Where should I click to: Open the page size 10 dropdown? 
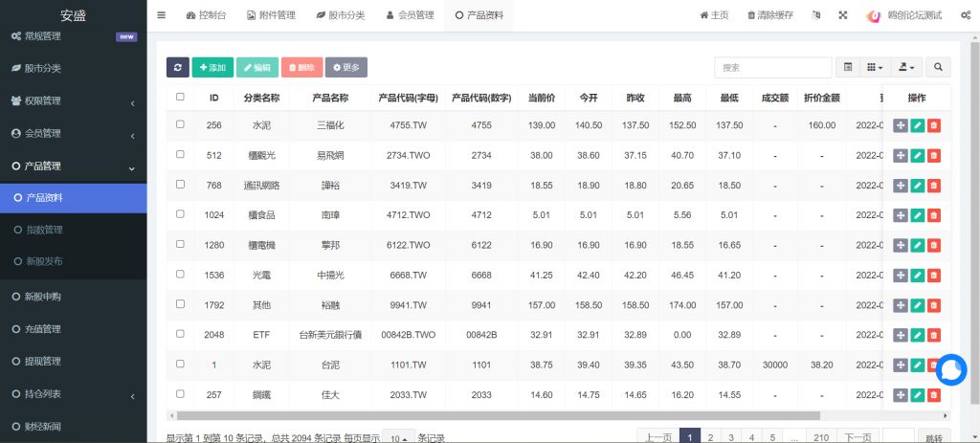point(399,438)
